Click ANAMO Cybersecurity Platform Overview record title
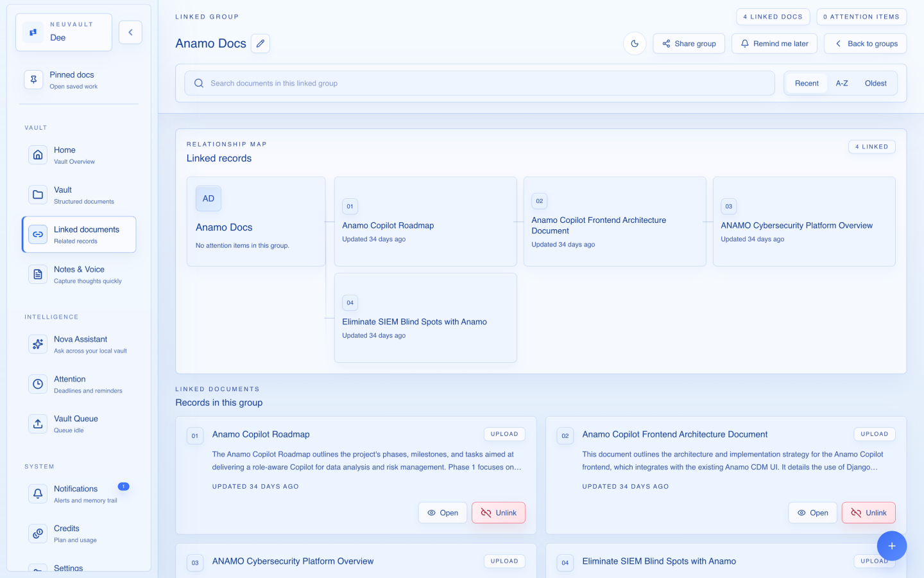 point(293,561)
